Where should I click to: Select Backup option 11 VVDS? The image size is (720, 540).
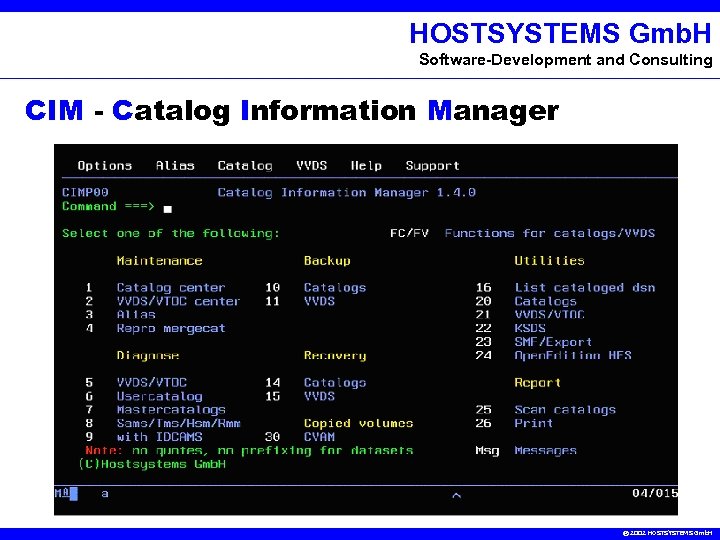click(x=300, y=301)
